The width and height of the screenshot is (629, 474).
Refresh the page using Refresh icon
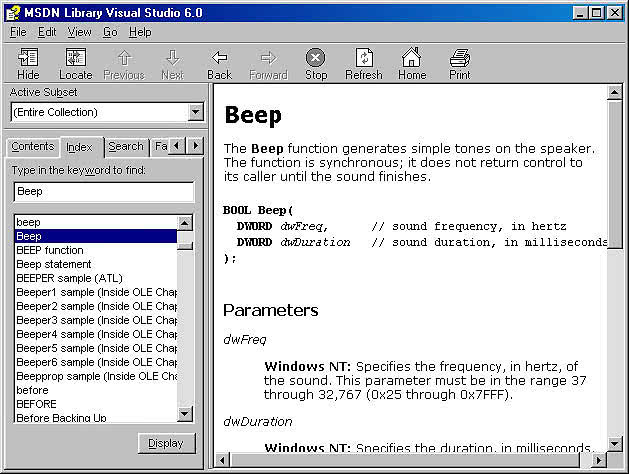[364, 58]
